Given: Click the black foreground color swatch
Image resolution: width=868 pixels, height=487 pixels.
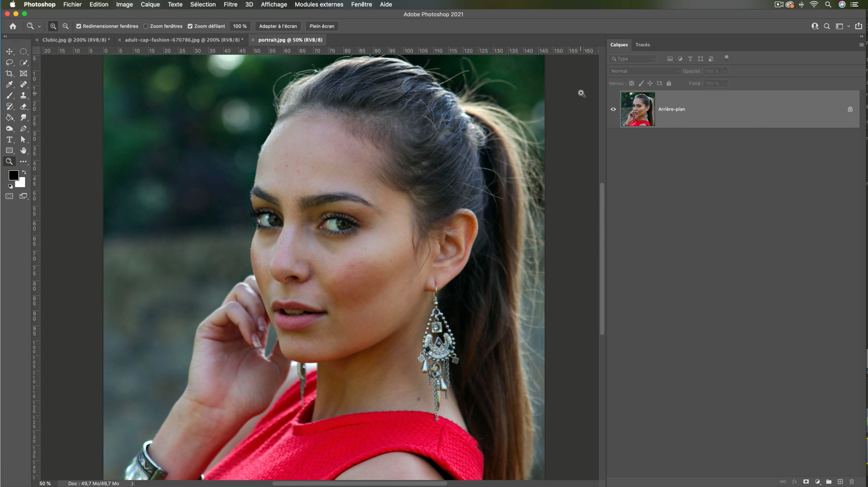Looking at the screenshot, I should tap(13, 175).
